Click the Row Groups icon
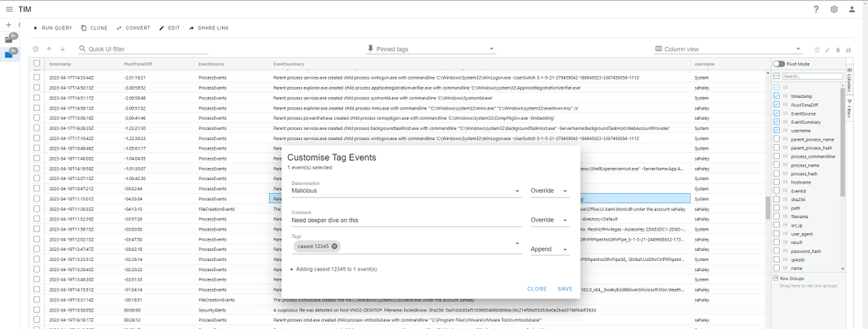The image size is (868, 329). (x=776, y=278)
